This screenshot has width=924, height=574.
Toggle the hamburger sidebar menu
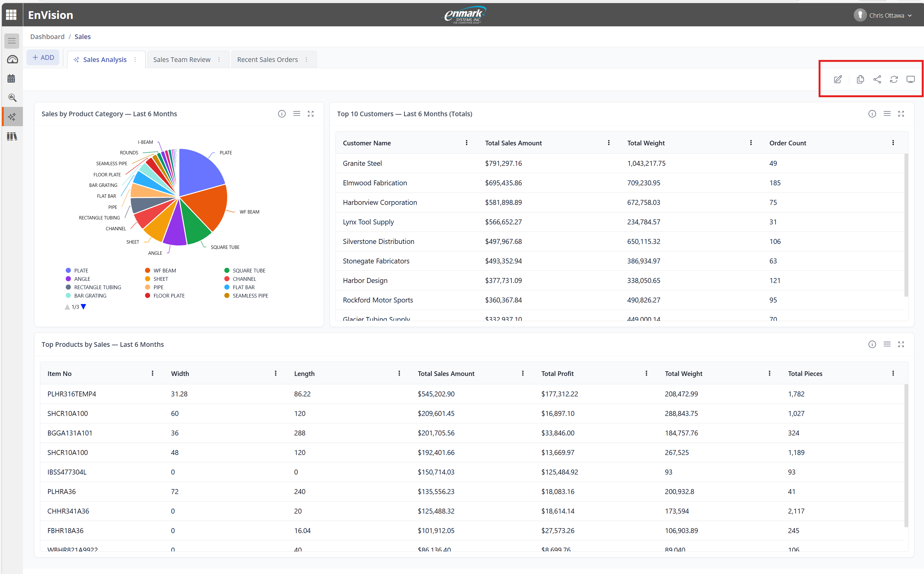point(12,41)
